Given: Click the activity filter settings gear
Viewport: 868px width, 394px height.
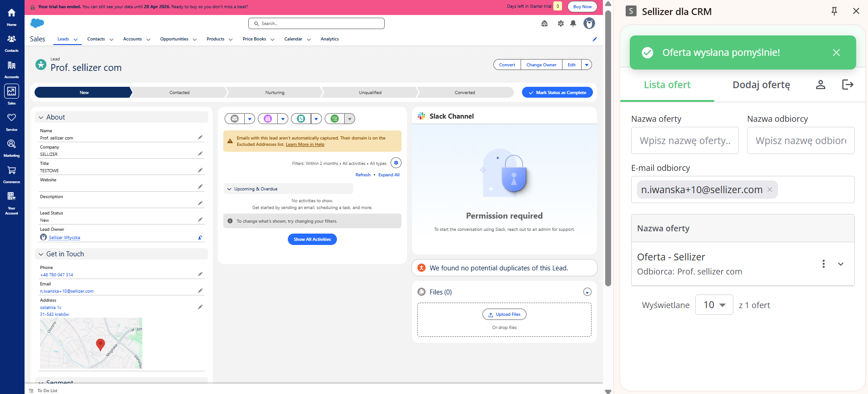Looking at the screenshot, I should (396, 163).
